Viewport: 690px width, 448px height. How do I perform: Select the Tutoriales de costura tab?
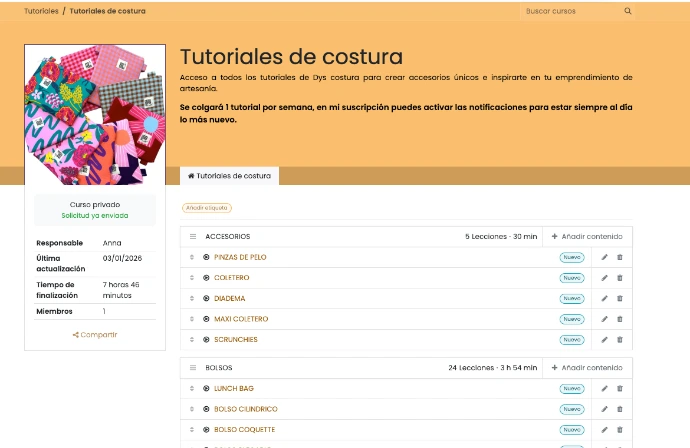click(229, 176)
